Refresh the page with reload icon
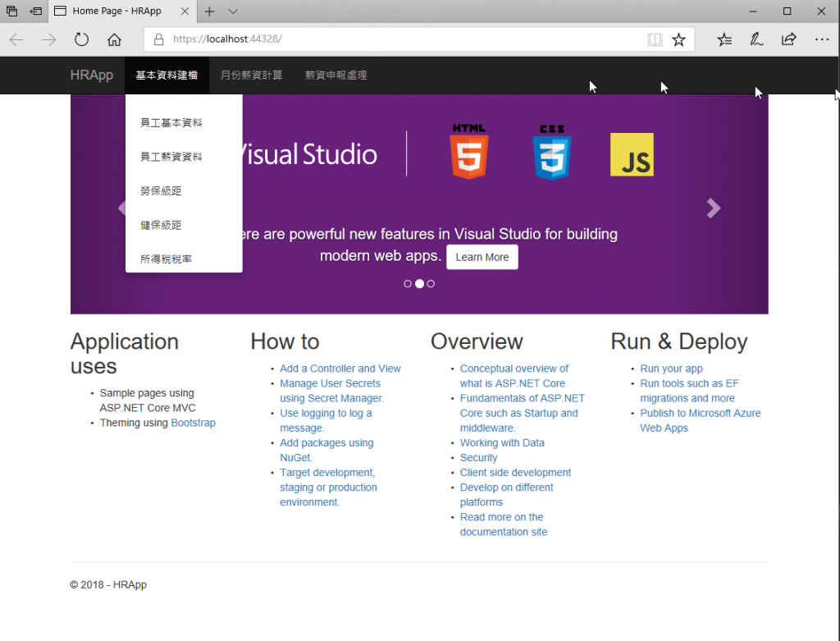This screenshot has width=840, height=641. (x=81, y=39)
